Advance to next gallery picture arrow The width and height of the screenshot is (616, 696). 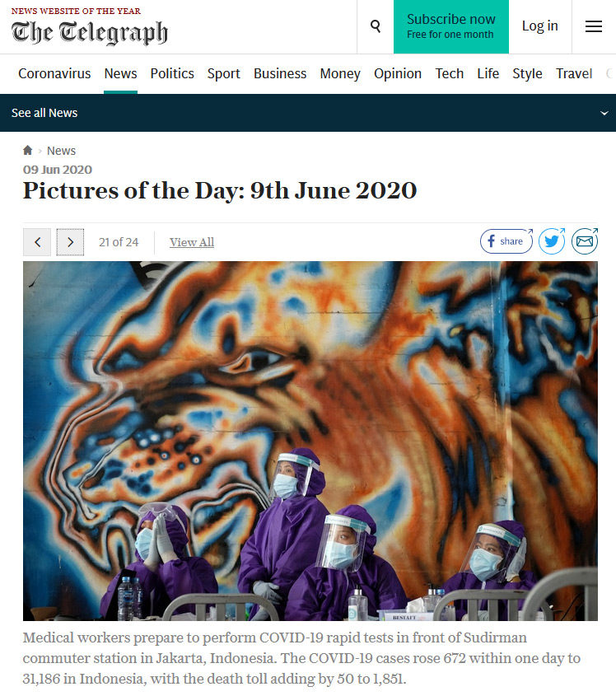pyautogui.click(x=70, y=242)
